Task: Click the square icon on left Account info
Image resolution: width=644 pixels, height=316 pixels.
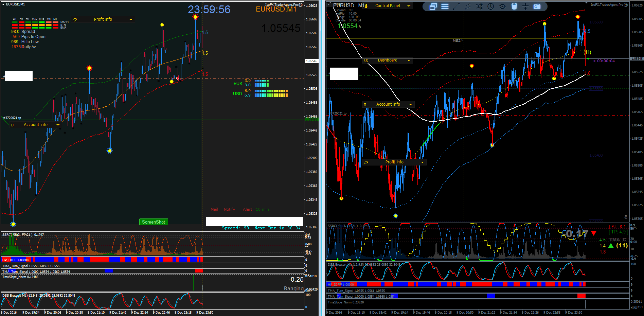Action: point(13,125)
